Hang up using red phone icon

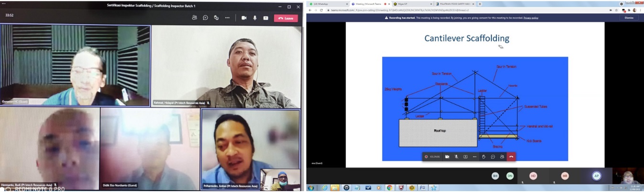coord(511,157)
